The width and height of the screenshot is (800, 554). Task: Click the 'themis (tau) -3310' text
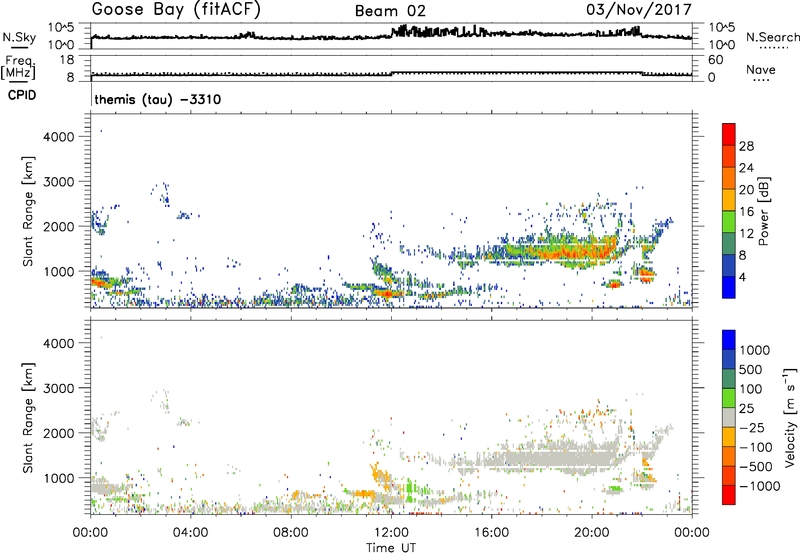click(x=158, y=99)
